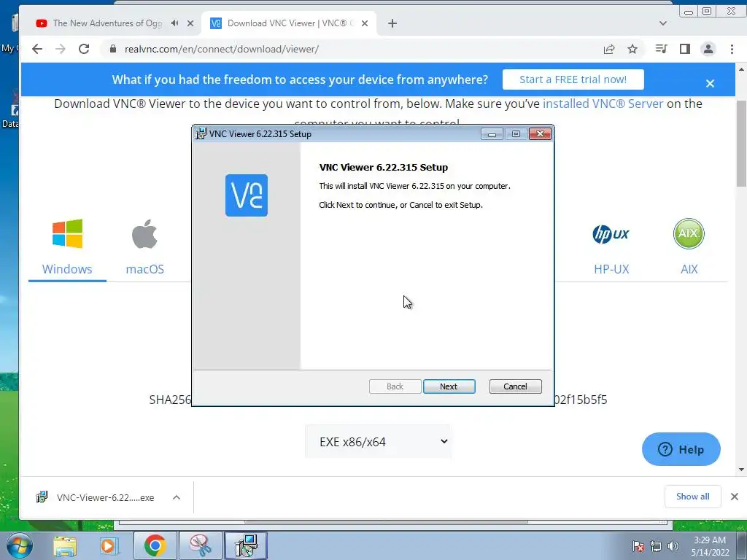Open the tab search chevron
This screenshot has width=747, height=560.
662,23
